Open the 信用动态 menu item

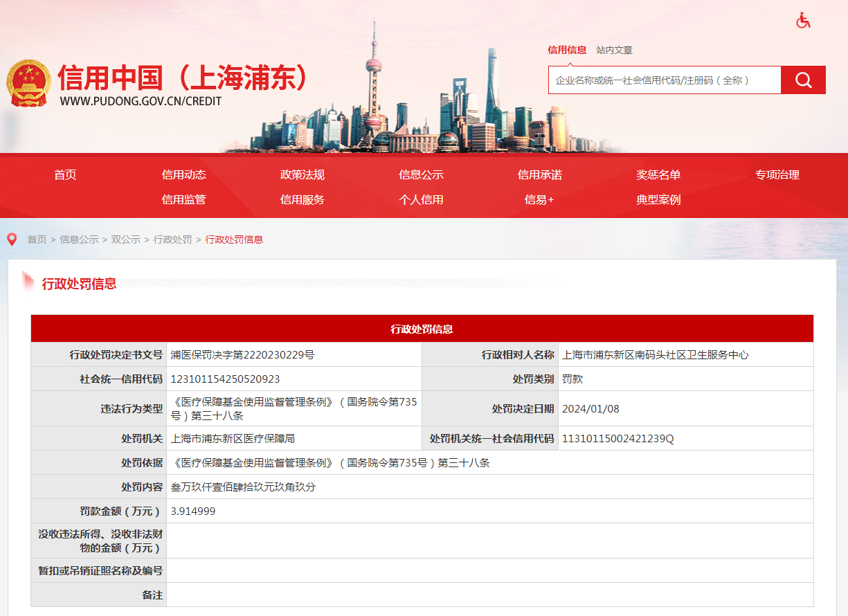click(x=183, y=175)
